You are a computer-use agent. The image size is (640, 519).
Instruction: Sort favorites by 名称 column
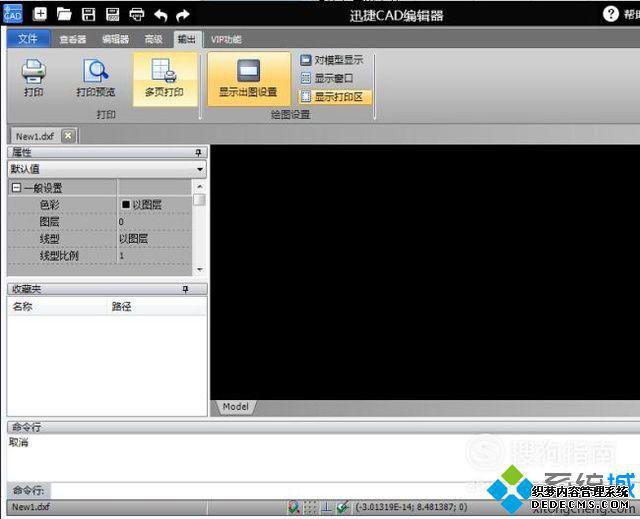click(x=57, y=306)
